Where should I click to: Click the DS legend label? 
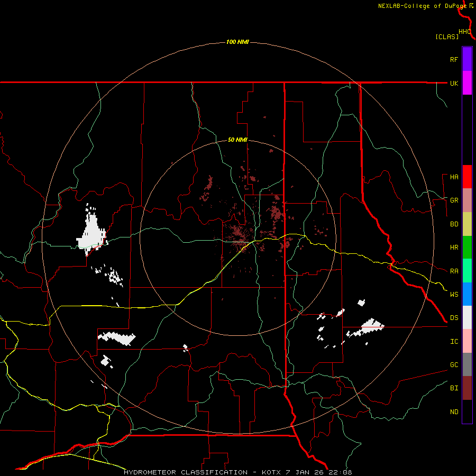[454, 318]
